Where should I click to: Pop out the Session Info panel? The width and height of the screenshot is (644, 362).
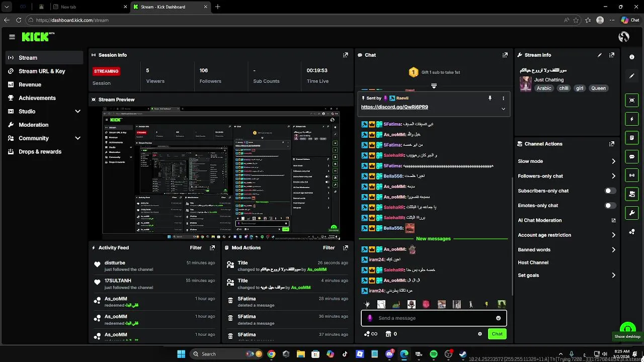(345, 55)
